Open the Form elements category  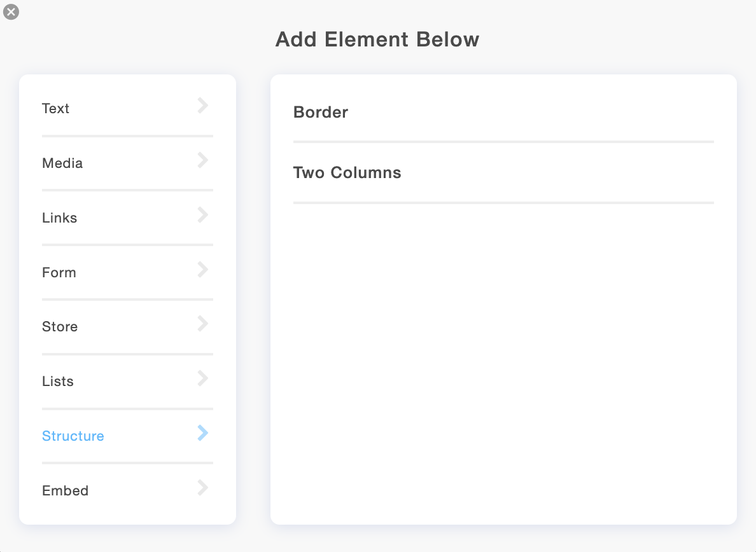click(59, 273)
